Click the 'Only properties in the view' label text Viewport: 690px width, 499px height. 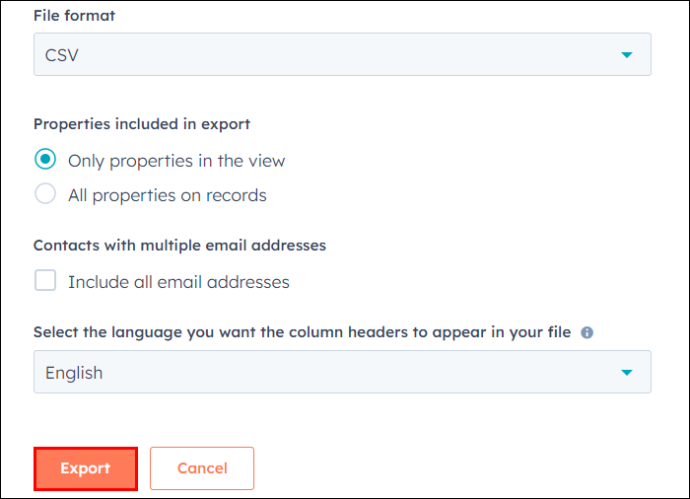(x=176, y=161)
